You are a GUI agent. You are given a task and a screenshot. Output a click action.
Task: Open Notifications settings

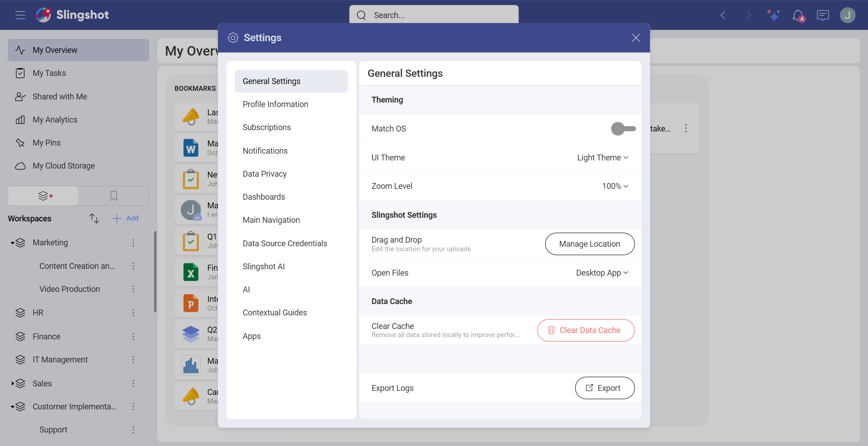click(291, 151)
